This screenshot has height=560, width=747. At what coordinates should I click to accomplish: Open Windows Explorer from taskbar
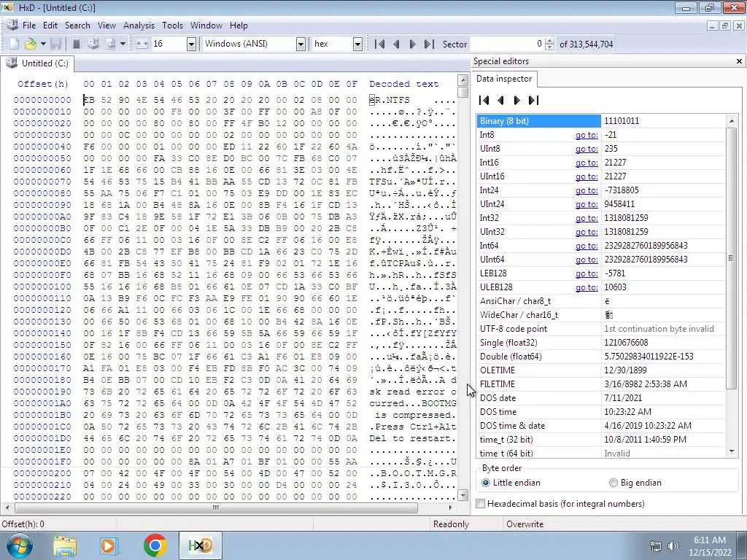coord(65,545)
